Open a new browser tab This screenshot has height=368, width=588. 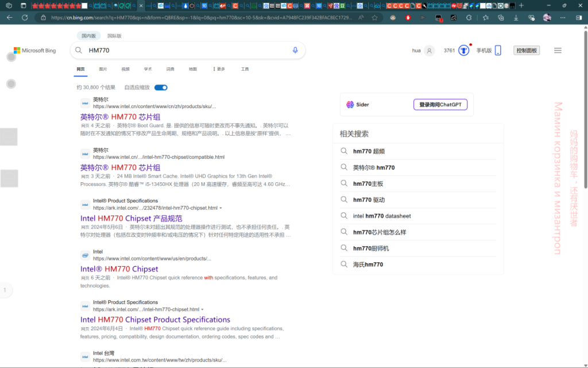[x=521, y=6]
